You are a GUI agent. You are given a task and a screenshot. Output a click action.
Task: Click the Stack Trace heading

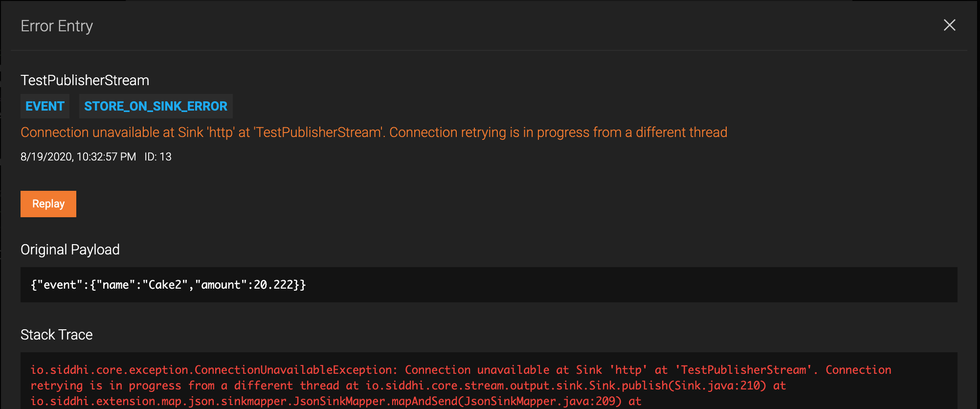pos(57,335)
